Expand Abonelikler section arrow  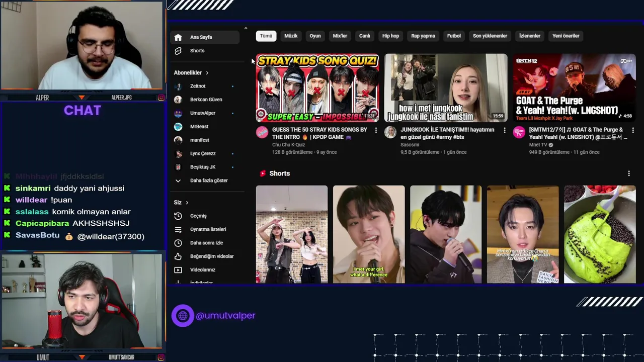click(x=207, y=73)
